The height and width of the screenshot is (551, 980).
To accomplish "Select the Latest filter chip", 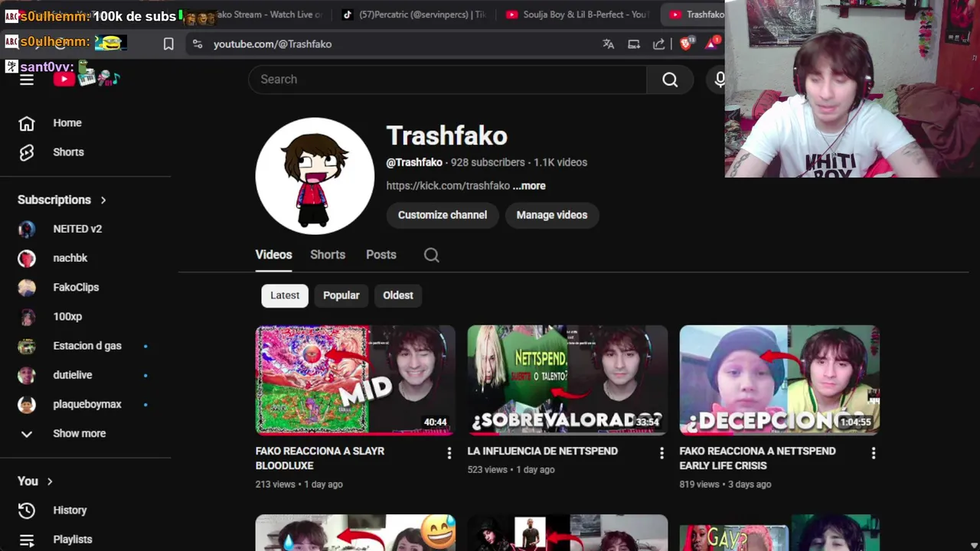I will 285,295.
